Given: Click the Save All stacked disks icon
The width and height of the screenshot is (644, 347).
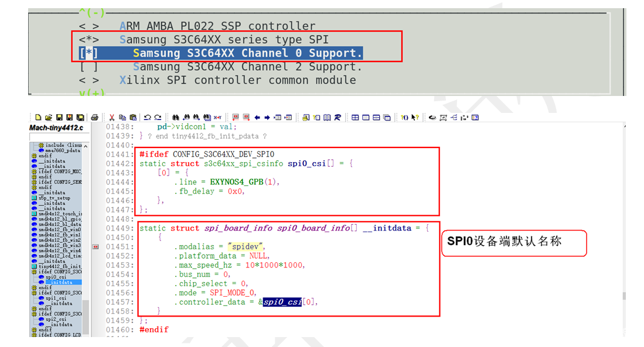Looking at the screenshot, I should click(80, 117).
